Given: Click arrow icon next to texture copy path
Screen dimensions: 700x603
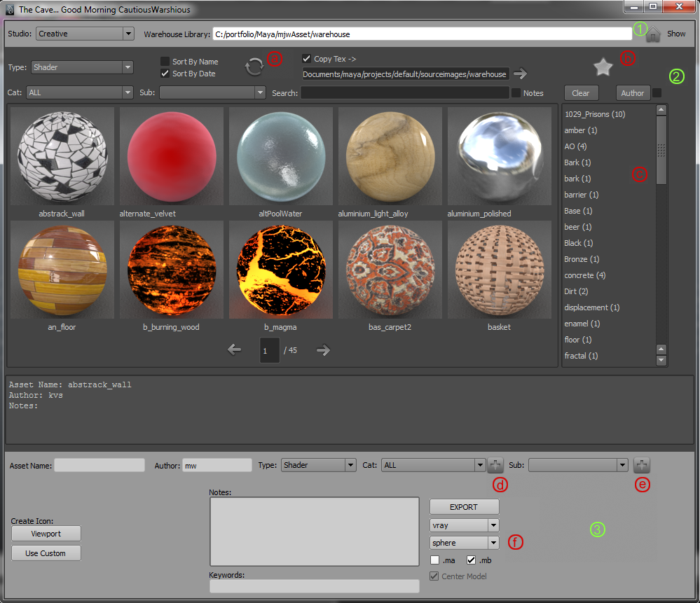Looking at the screenshot, I should point(520,74).
